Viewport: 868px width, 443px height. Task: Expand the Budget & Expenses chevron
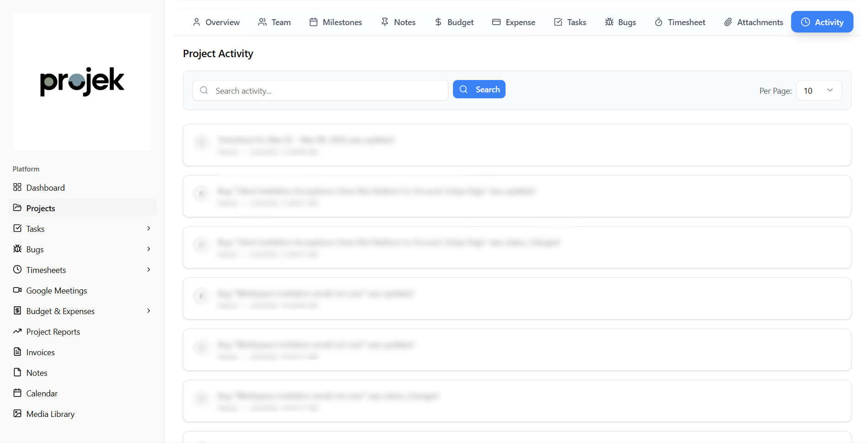[149, 311]
